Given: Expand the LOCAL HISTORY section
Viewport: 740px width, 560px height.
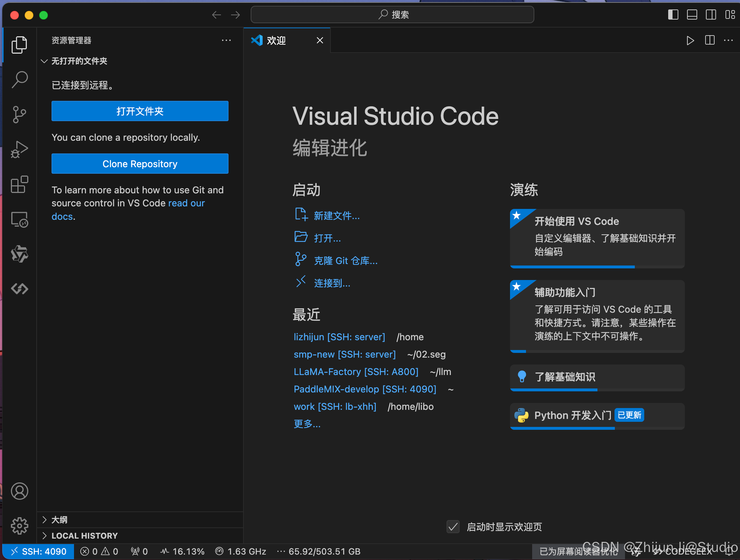Looking at the screenshot, I should click(x=140, y=536).
